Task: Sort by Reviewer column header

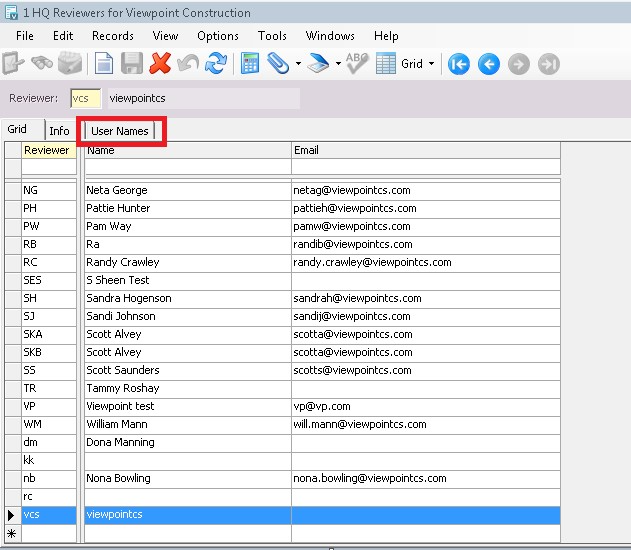Action: (x=49, y=150)
